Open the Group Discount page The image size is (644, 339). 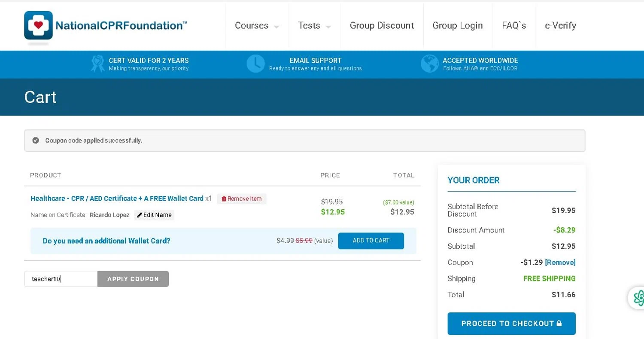coord(382,26)
